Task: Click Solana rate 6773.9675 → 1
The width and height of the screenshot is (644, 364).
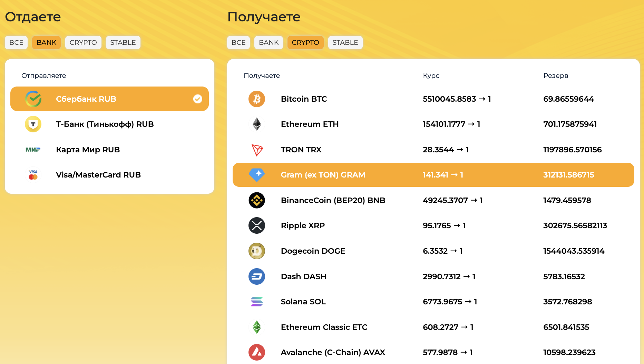Action: click(450, 302)
